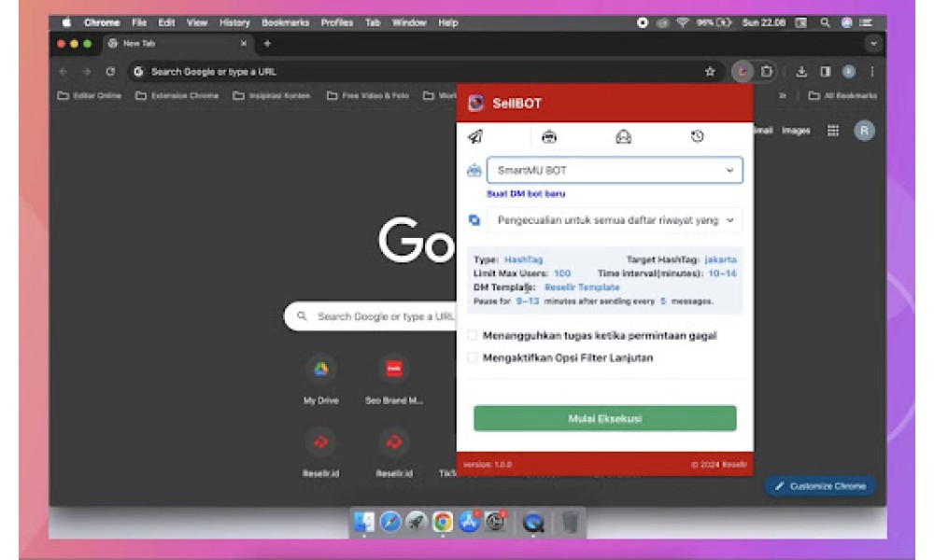
Task: Open a new tab with the plus button
Action: tap(267, 44)
